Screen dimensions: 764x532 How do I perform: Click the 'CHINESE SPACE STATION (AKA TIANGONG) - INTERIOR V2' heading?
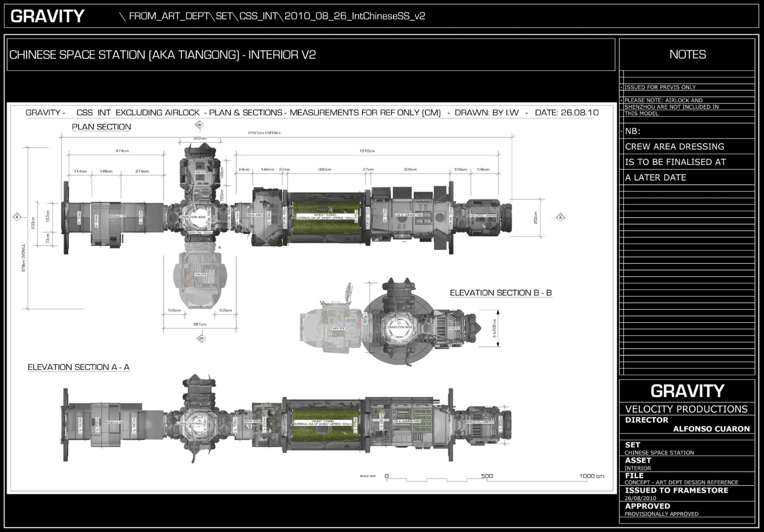click(162, 55)
